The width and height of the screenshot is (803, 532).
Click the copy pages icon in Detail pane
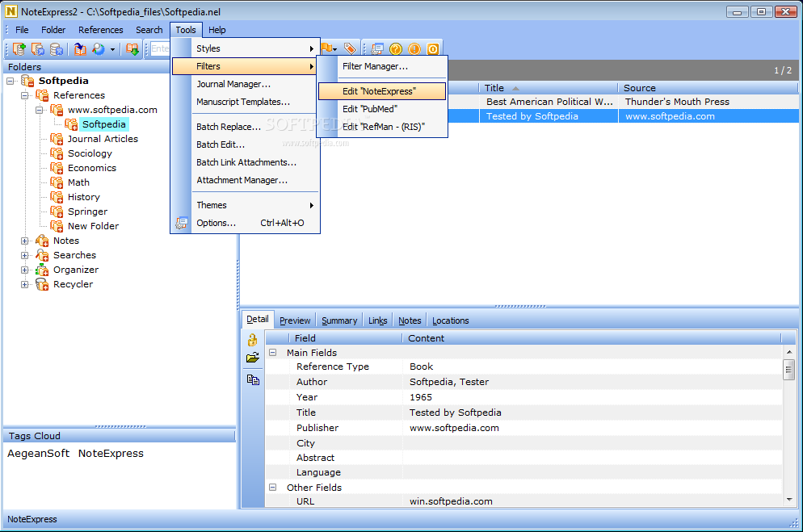point(253,379)
